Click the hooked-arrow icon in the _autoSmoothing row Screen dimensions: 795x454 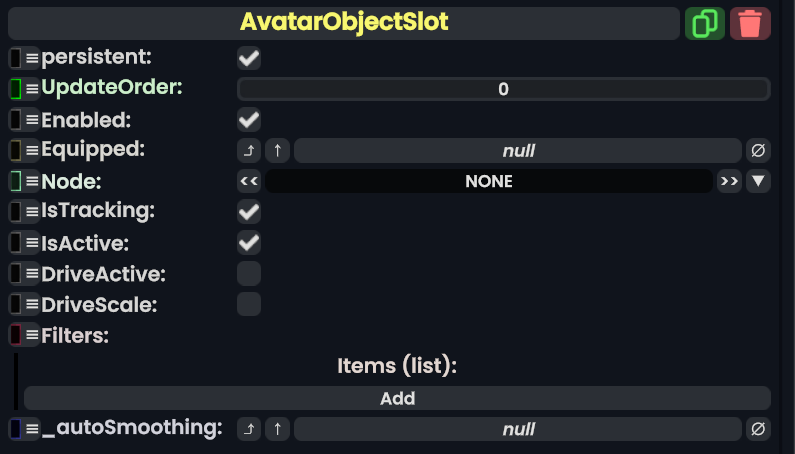248,429
